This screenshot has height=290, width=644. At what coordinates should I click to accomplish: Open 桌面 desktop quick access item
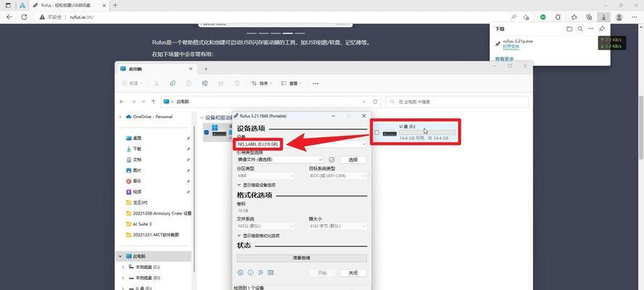pos(137,138)
